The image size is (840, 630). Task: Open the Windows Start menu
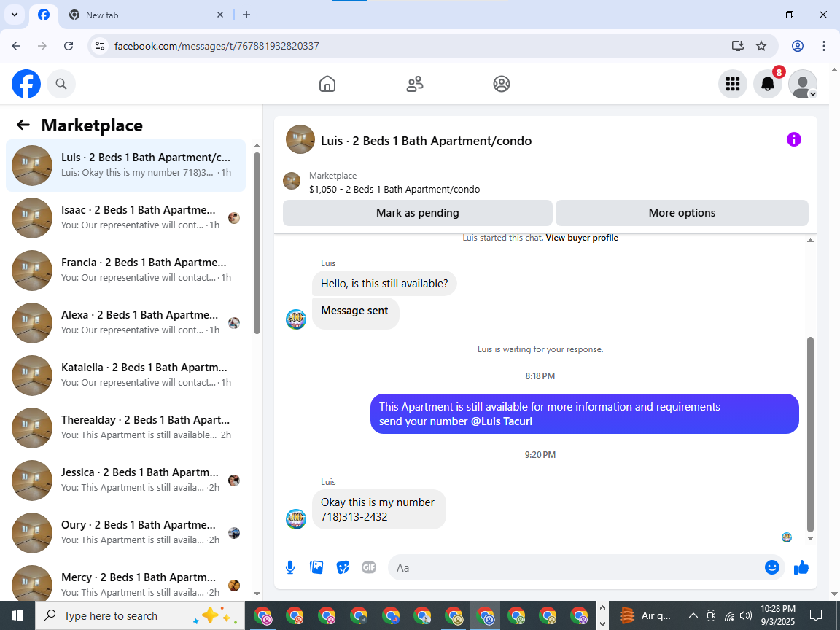coord(17,615)
